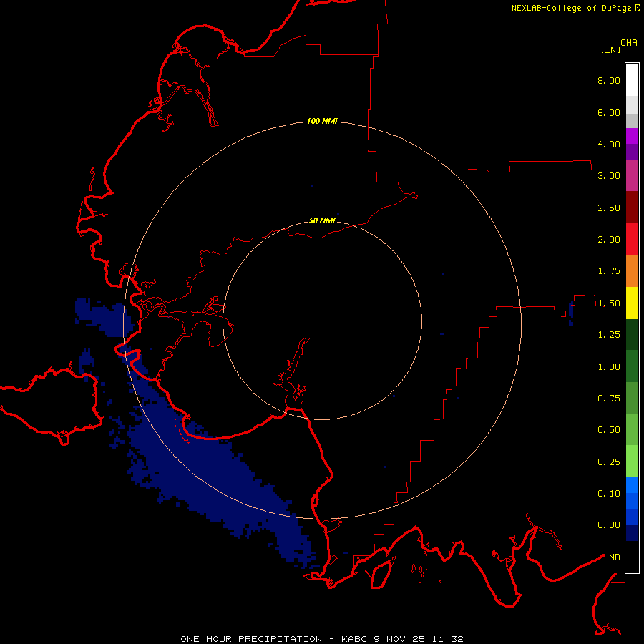Click the 4.00 legend value

pos(609,144)
